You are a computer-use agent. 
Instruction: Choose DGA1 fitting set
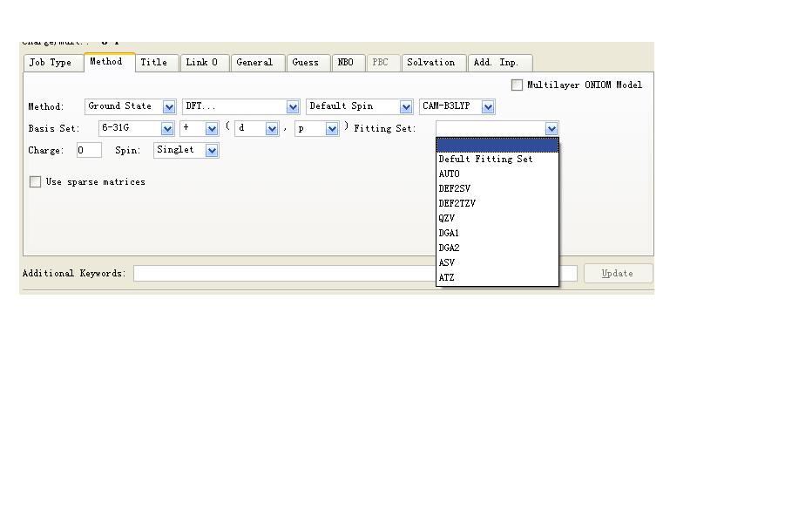[x=497, y=234]
